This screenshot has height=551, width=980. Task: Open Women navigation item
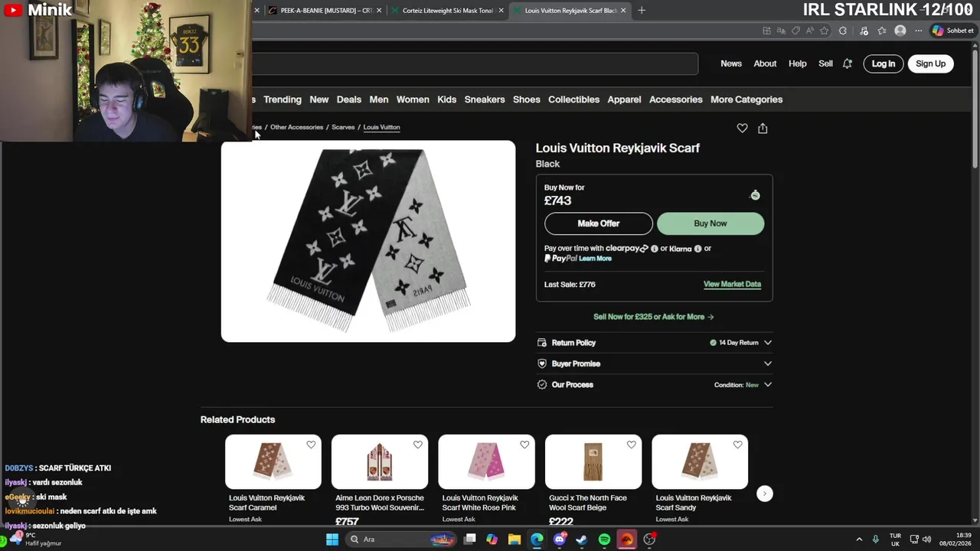click(413, 99)
